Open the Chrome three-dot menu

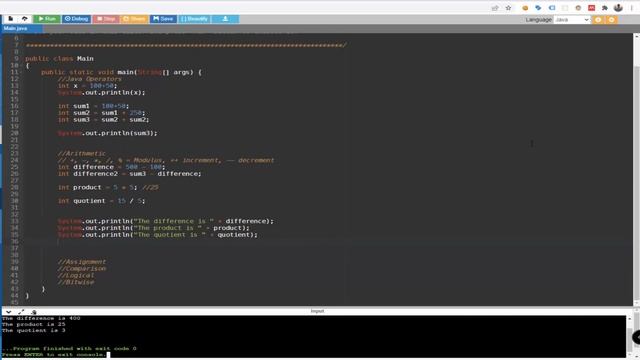(x=631, y=8)
